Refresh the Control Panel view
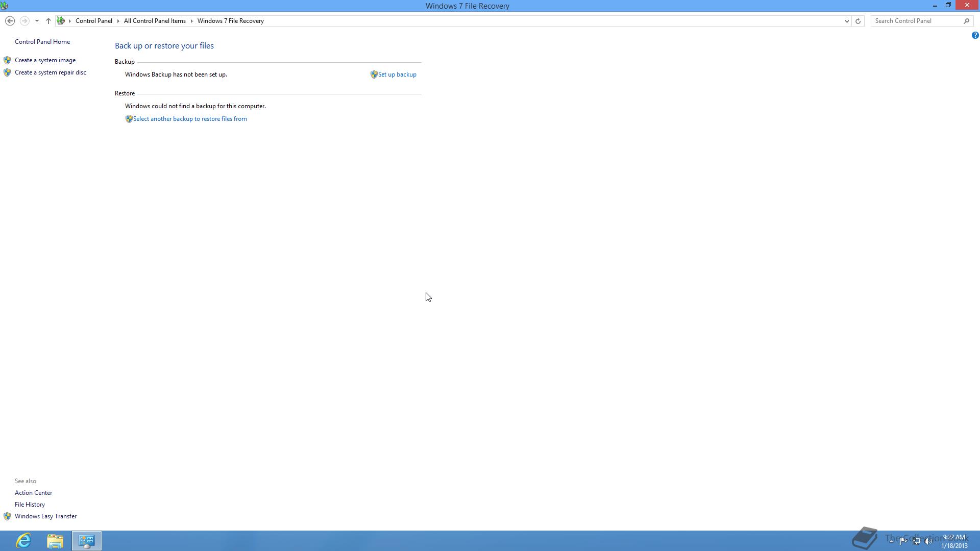Image resolution: width=980 pixels, height=551 pixels. tap(858, 21)
